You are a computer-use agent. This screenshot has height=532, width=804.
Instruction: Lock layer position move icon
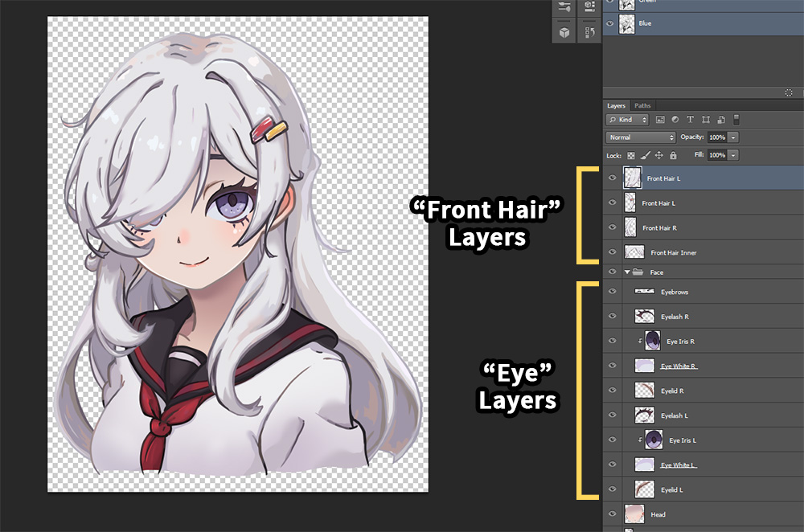pyautogui.click(x=659, y=155)
